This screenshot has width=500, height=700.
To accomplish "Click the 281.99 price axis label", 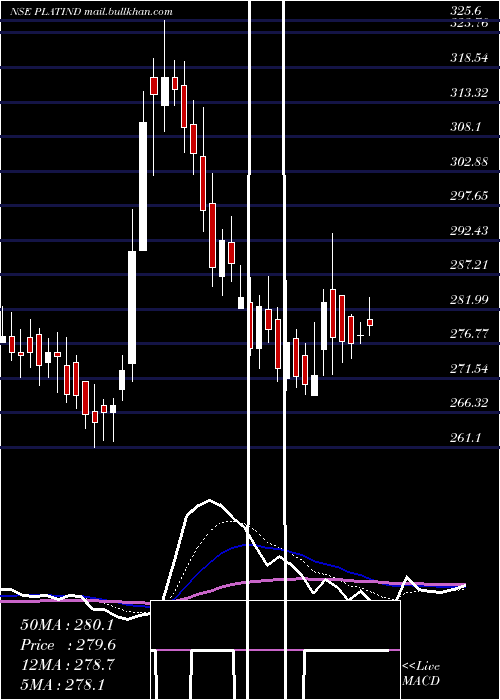I will pos(469,300).
